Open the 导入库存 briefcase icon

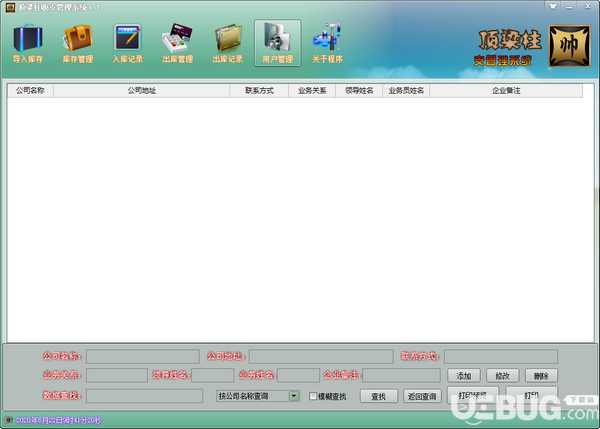28,43
